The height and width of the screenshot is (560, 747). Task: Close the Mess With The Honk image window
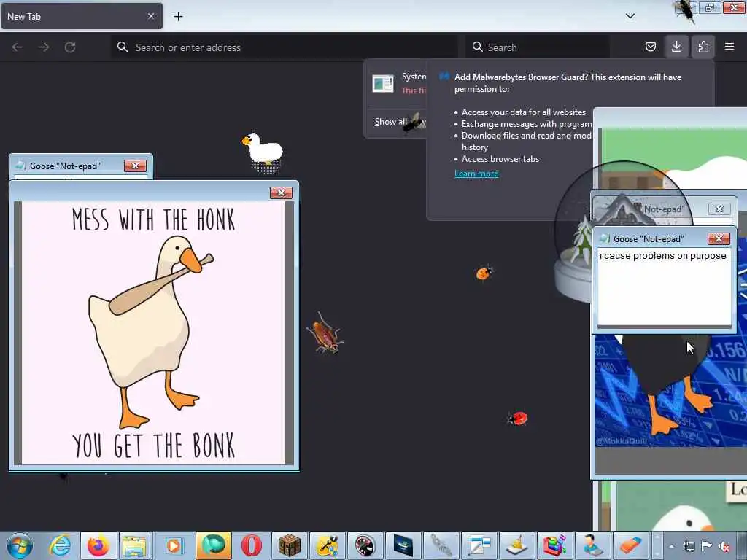pyautogui.click(x=281, y=192)
